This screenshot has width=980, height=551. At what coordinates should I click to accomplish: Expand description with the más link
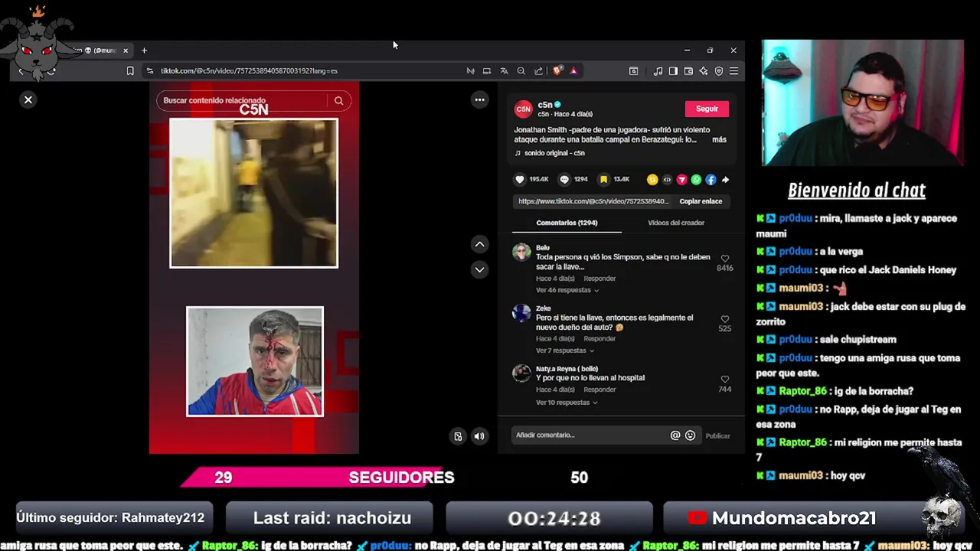719,139
